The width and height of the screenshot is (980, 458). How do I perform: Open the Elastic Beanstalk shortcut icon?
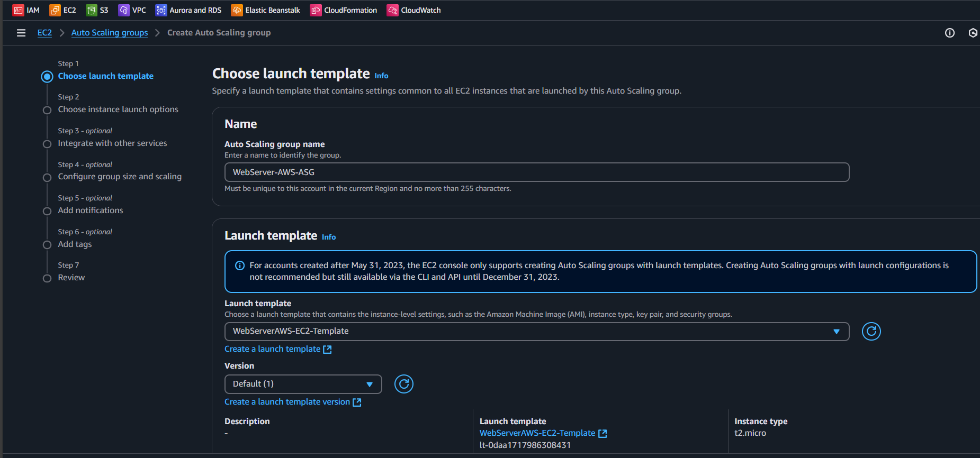tap(237, 10)
